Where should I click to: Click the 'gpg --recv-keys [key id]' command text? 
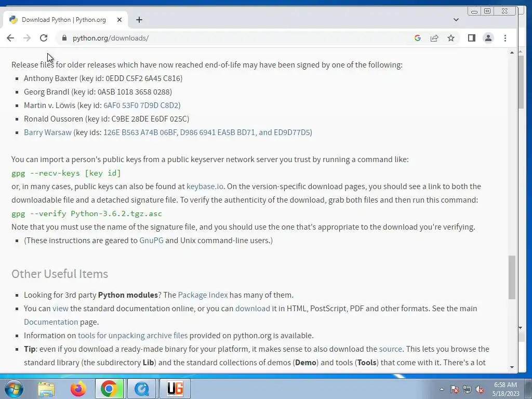(66, 173)
